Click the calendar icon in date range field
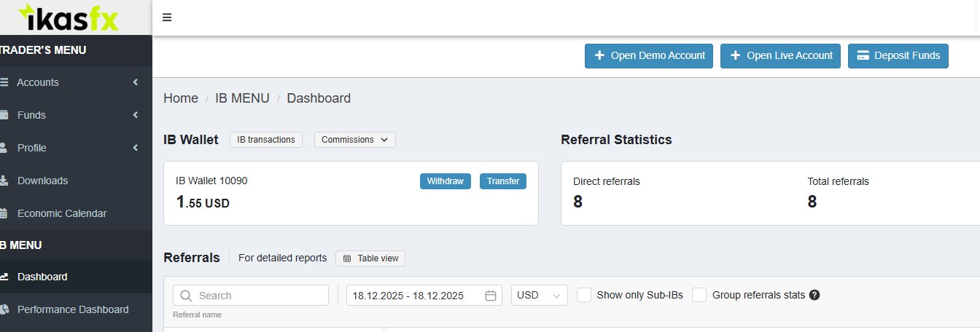The height and width of the screenshot is (332, 980). pyautogui.click(x=491, y=296)
